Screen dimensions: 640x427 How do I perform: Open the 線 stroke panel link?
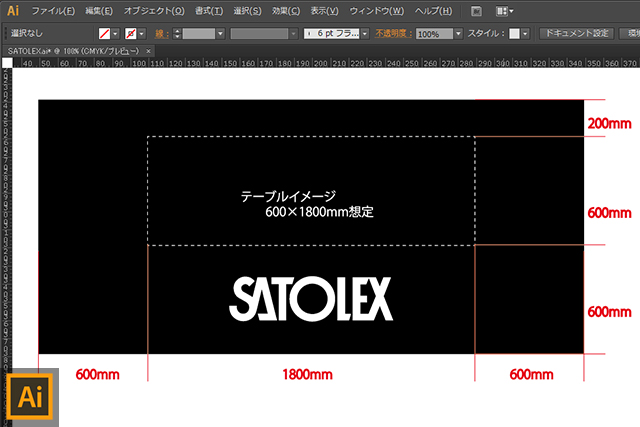[162, 33]
